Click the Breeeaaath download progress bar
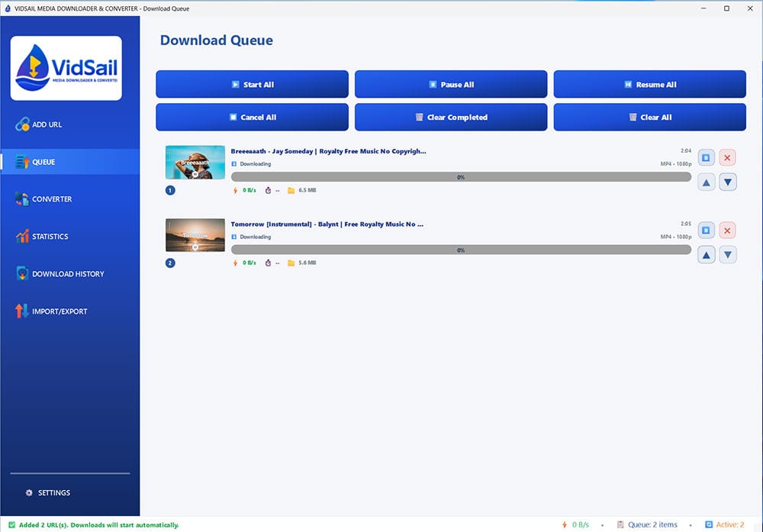This screenshot has height=532, width=763. (461, 177)
